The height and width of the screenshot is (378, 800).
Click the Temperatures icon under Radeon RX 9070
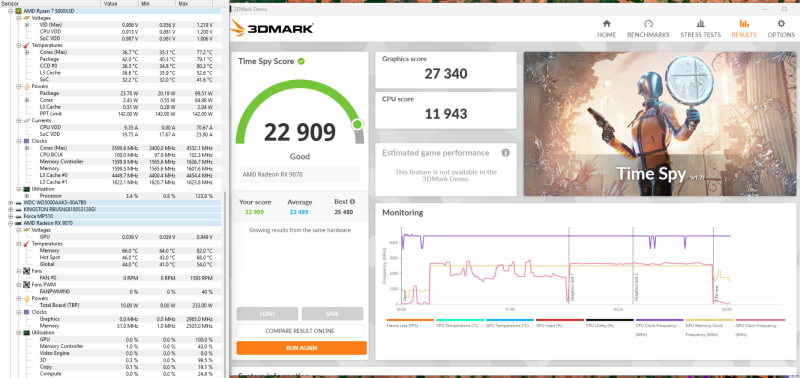26,244
